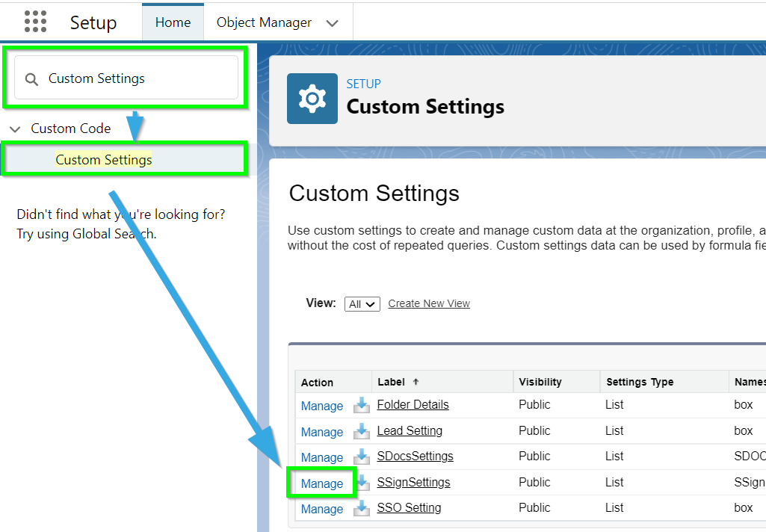The width and height of the screenshot is (766, 532).
Task: Click the Create New View link
Action: 429,303
